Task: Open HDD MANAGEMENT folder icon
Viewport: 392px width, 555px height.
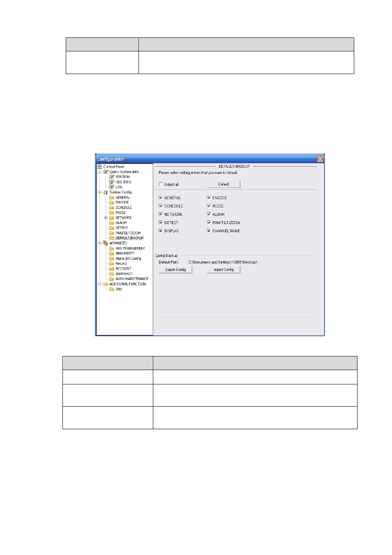Action: (x=112, y=248)
